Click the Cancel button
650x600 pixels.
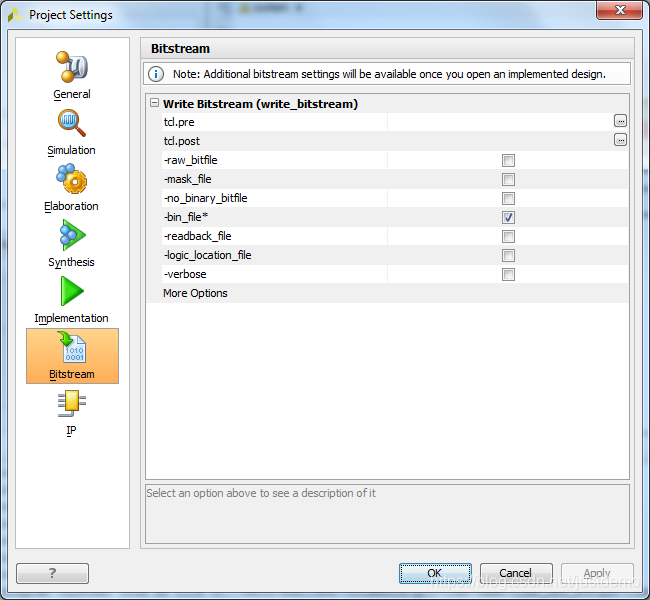point(516,573)
